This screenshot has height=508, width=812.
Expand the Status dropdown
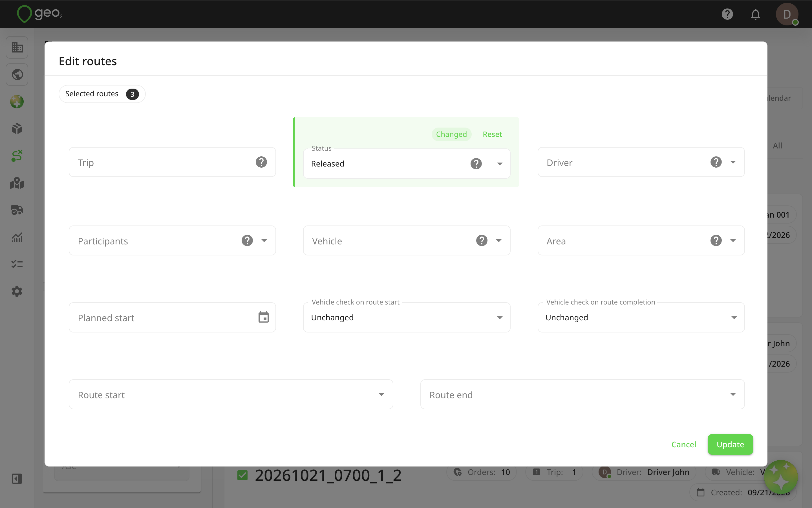(500, 164)
